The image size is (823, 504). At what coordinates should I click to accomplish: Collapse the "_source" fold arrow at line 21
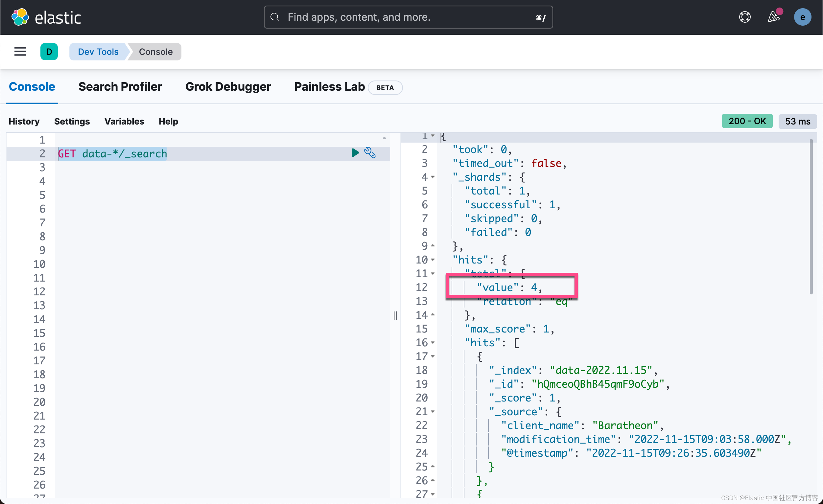pyautogui.click(x=433, y=412)
